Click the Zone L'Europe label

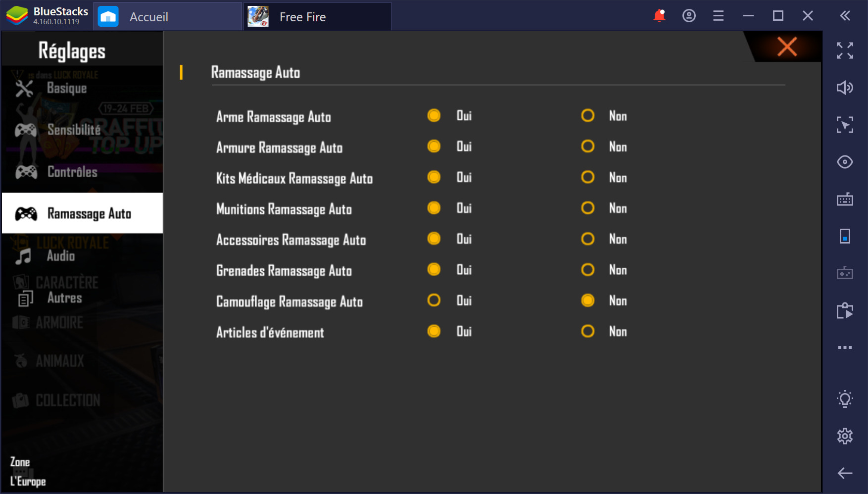[x=28, y=472]
